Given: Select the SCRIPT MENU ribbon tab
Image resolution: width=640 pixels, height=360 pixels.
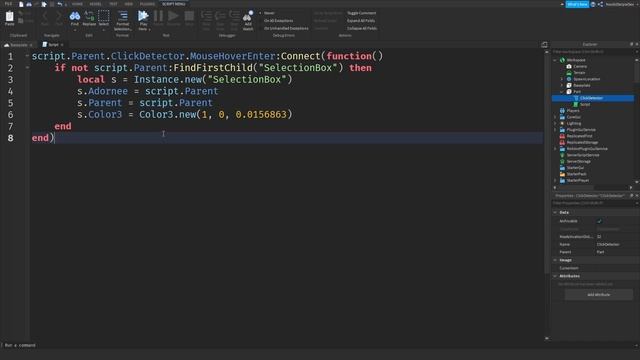Looking at the screenshot, I should 173,4.
